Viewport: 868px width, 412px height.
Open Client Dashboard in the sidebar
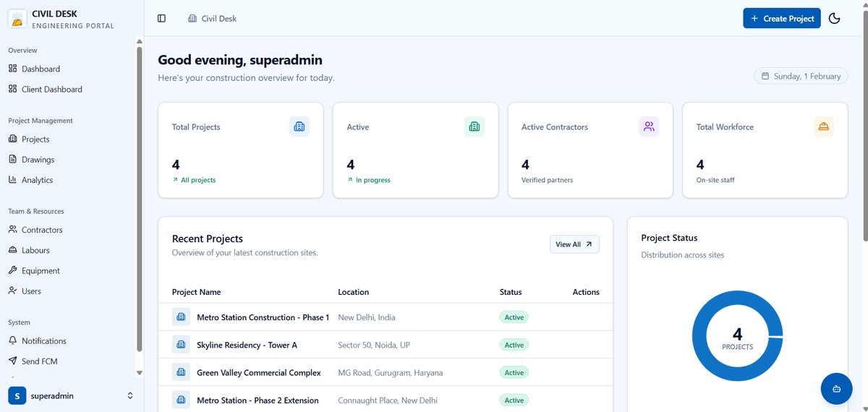point(68,89)
